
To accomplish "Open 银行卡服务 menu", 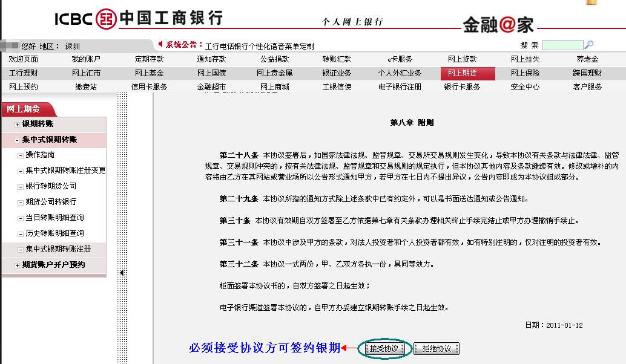I will [x=462, y=87].
